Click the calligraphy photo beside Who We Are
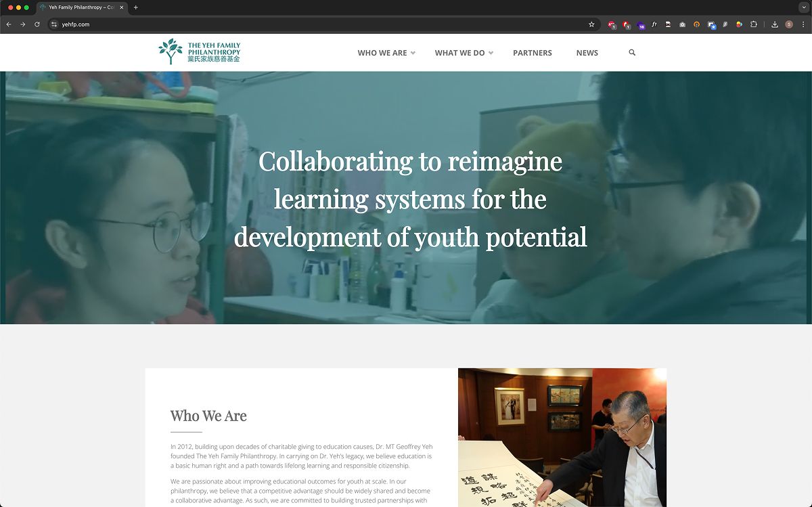Image resolution: width=812 pixels, height=507 pixels. point(562,437)
